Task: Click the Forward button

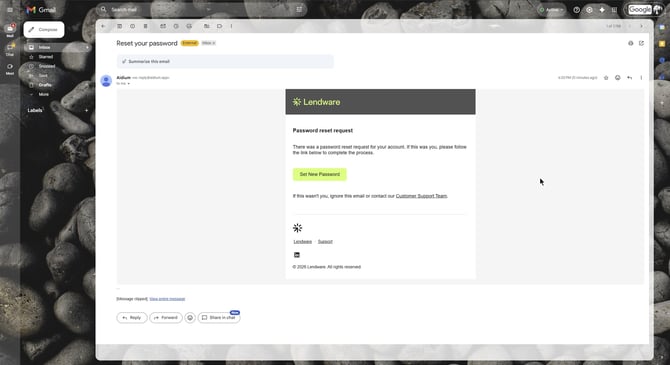Action: [x=166, y=318]
